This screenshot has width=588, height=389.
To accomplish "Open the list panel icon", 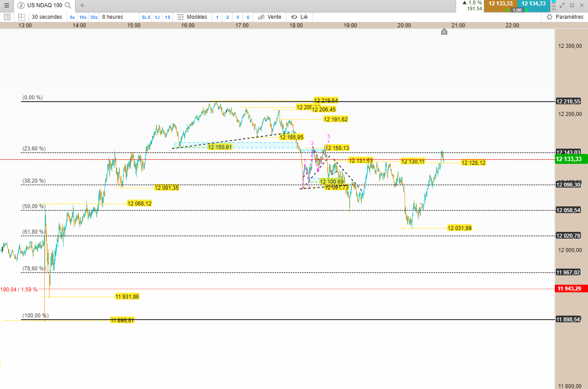I will coord(7,17).
